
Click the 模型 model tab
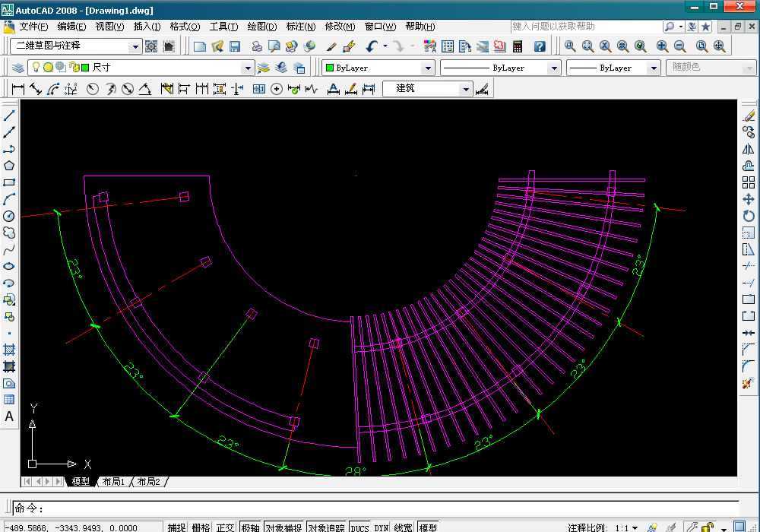81,482
